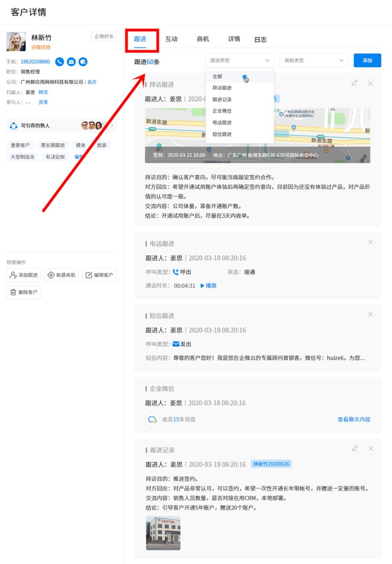The width and height of the screenshot is (392, 564).
Task: Click the 15 messages count in 企业微信 card
Action: click(176, 419)
